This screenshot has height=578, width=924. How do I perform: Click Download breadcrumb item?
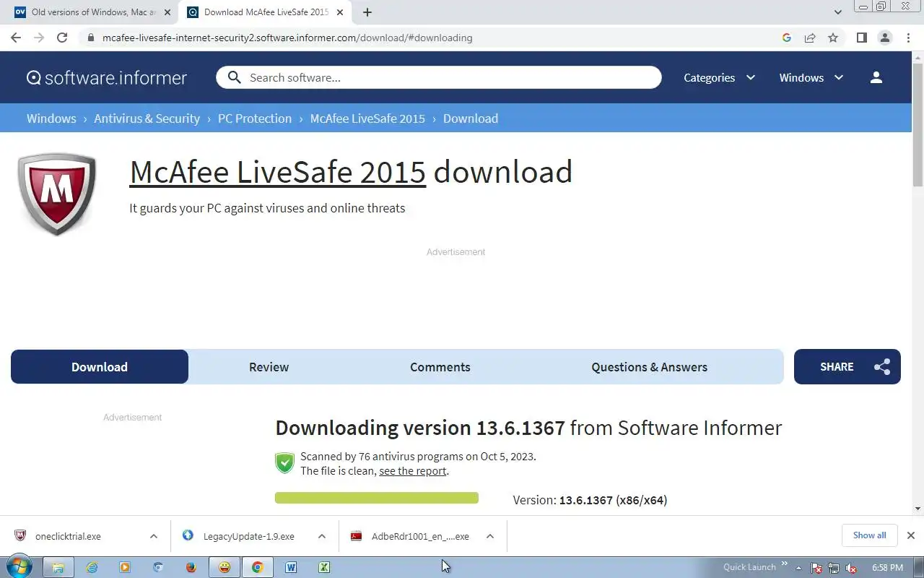coord(471,118)
